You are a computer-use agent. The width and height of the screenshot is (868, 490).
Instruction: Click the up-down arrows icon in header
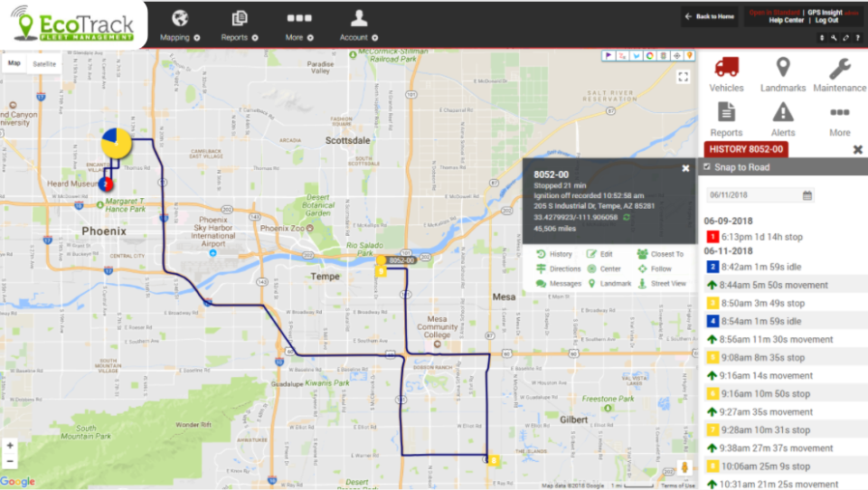[822, 38]
